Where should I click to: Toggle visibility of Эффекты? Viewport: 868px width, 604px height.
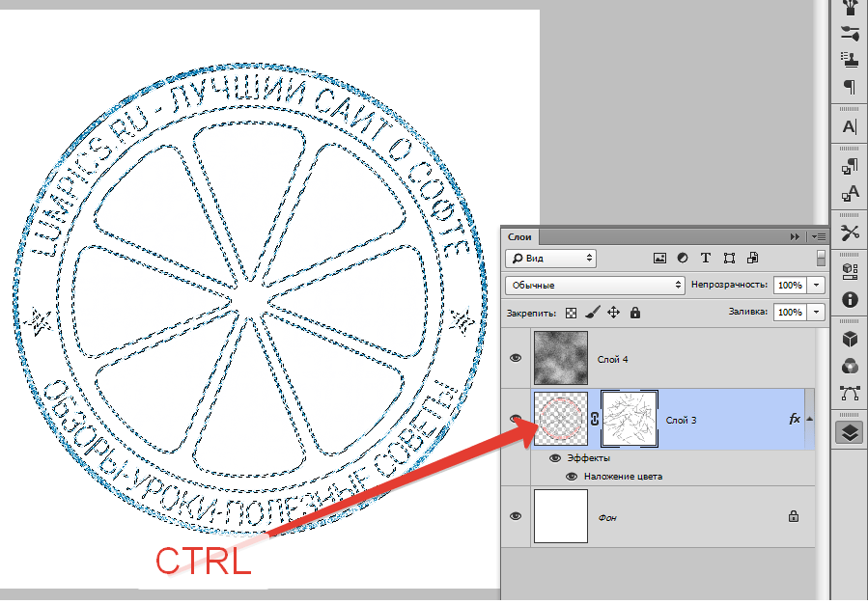click(x=554, y=458)
